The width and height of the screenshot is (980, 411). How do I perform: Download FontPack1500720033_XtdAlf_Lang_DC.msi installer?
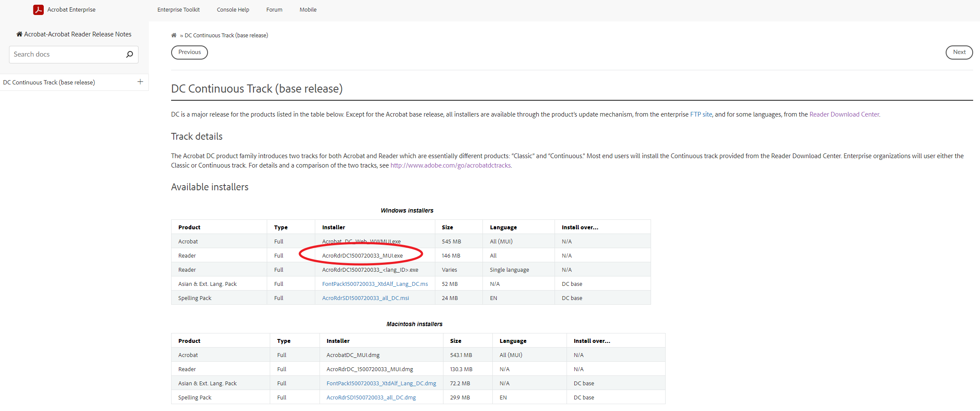click(x=375, y=284)
